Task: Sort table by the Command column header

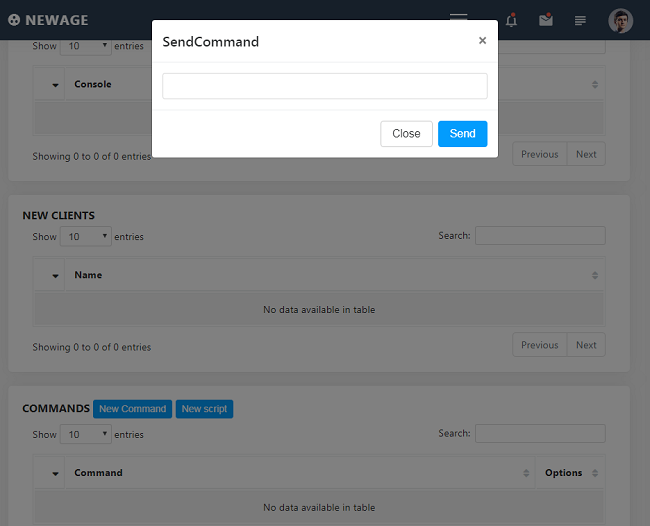Action: coord(98,473)
